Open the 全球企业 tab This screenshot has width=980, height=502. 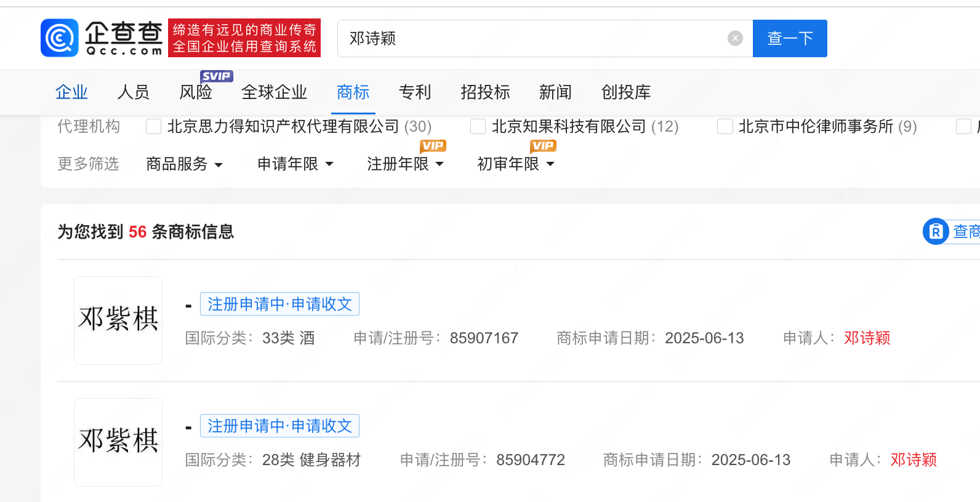(275, 92)
